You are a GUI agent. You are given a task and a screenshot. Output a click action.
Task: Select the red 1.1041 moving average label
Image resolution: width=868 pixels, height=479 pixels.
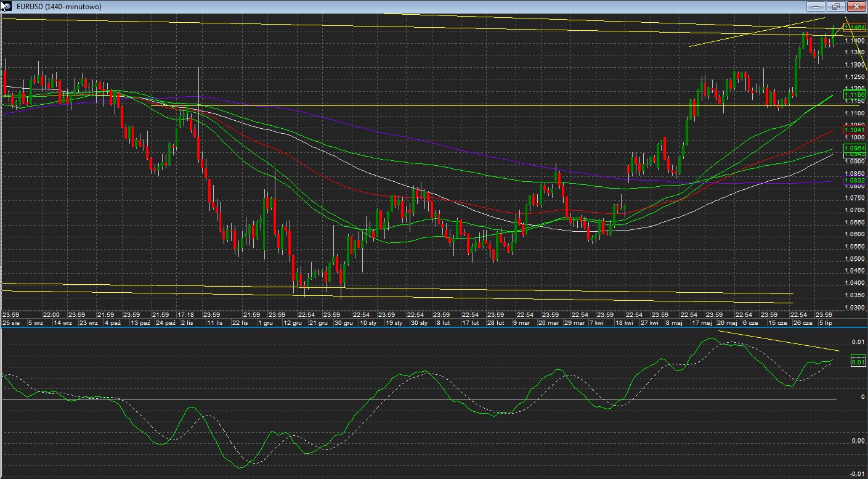[855, 130]
